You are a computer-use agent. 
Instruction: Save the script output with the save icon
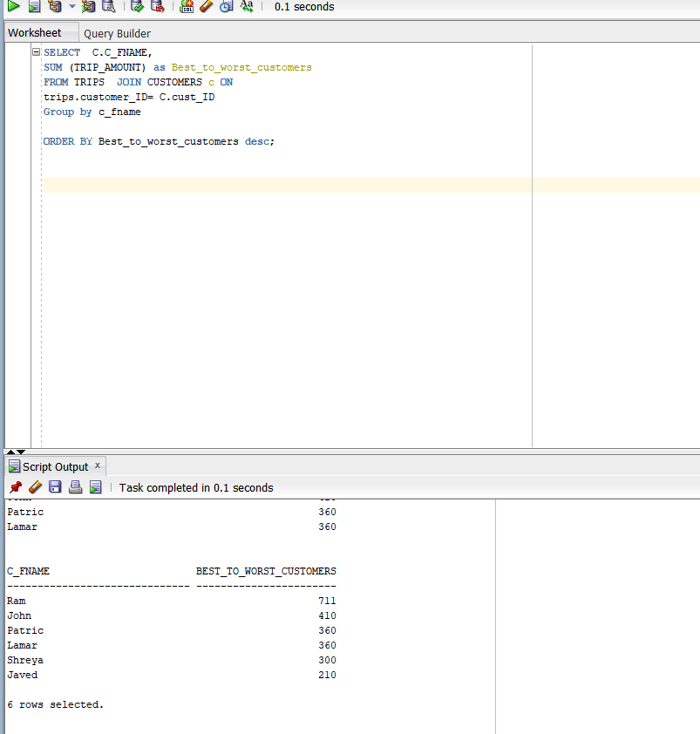click(55, 486)
